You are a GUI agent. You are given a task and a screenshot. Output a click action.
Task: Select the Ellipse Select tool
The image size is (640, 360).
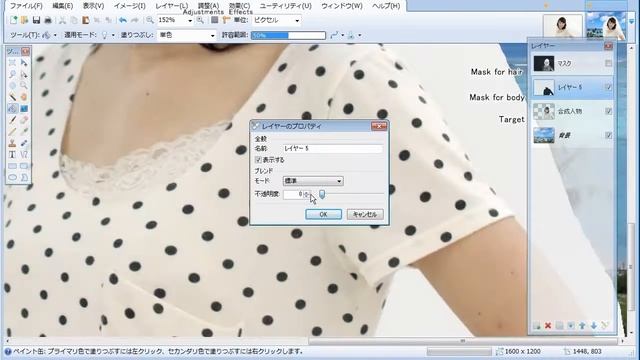pos(12,86)
